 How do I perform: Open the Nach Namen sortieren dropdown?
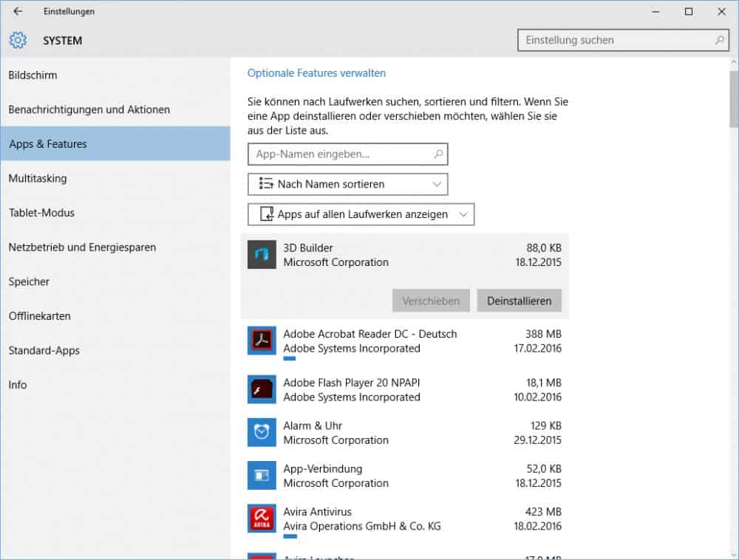(348, 184)
